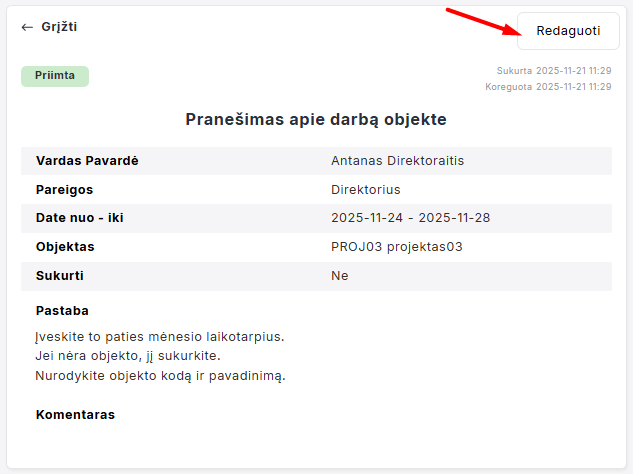
Task: Click the Pareigos row label
Action: (66, 189)
